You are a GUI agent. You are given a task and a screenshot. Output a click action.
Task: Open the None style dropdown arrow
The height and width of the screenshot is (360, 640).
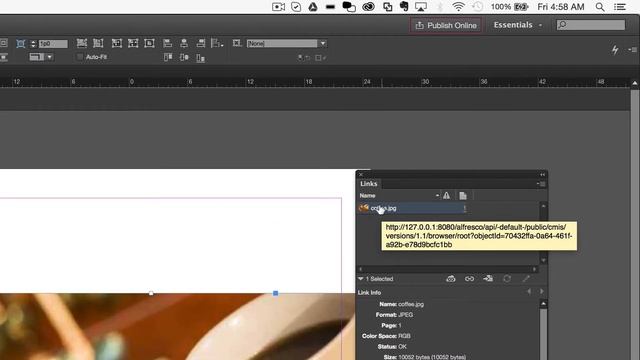tap(323, 43)
